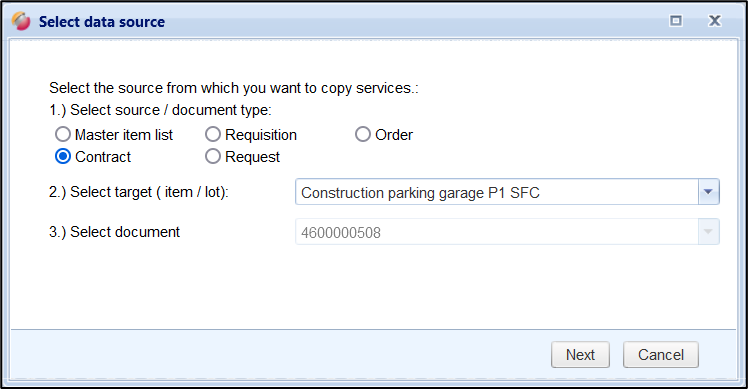748x389 pixels.
Task: Click the empty title bar area beside the title
Action: click(x=415, y=21)
